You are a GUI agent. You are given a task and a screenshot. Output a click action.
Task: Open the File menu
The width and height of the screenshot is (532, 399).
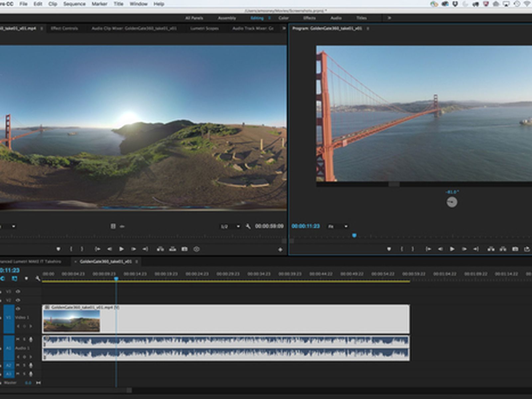coord(23,4)
